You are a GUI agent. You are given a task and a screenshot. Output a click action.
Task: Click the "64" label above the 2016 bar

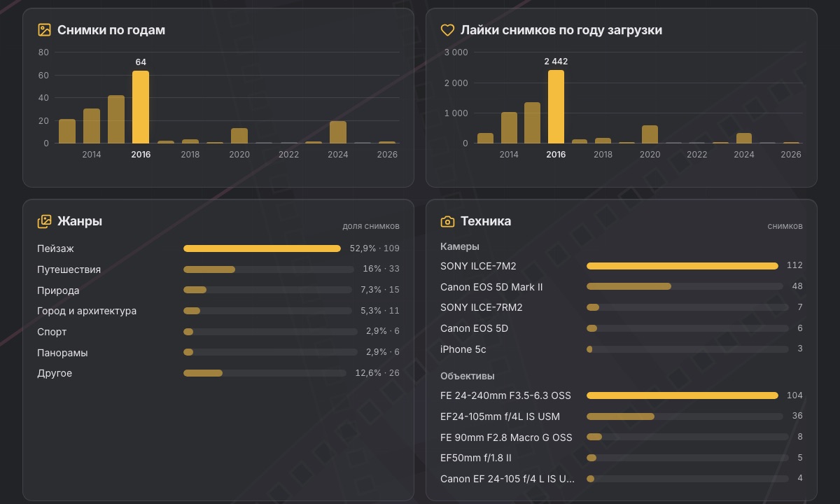pos(141,62)
